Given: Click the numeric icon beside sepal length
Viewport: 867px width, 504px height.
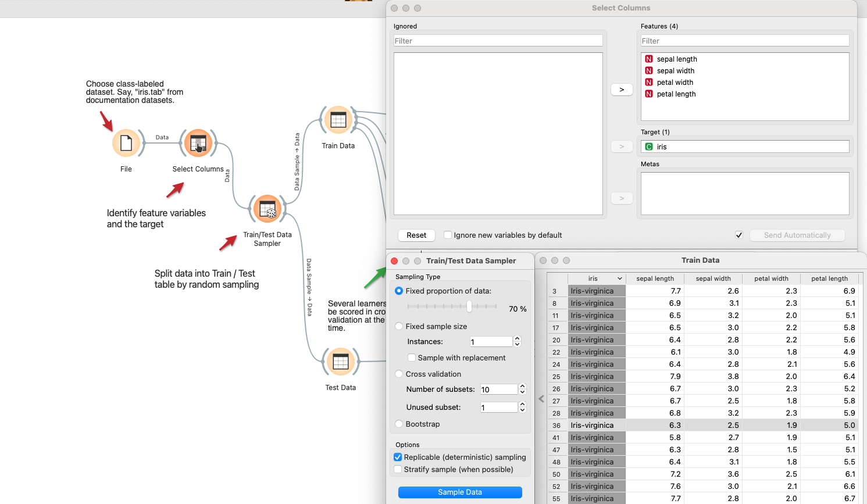Looking at the screenshot, I should pyautogui.click(x=649, y=59).
